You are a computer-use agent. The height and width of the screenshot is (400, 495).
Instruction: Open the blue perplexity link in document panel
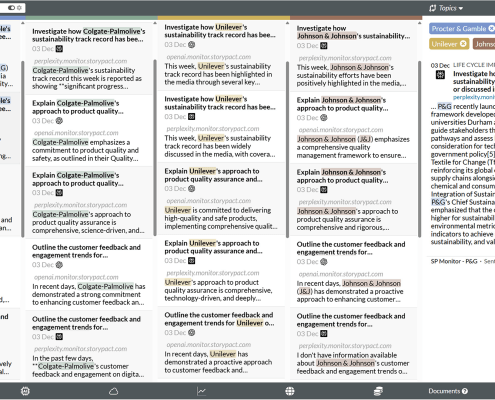pos(474,97)
